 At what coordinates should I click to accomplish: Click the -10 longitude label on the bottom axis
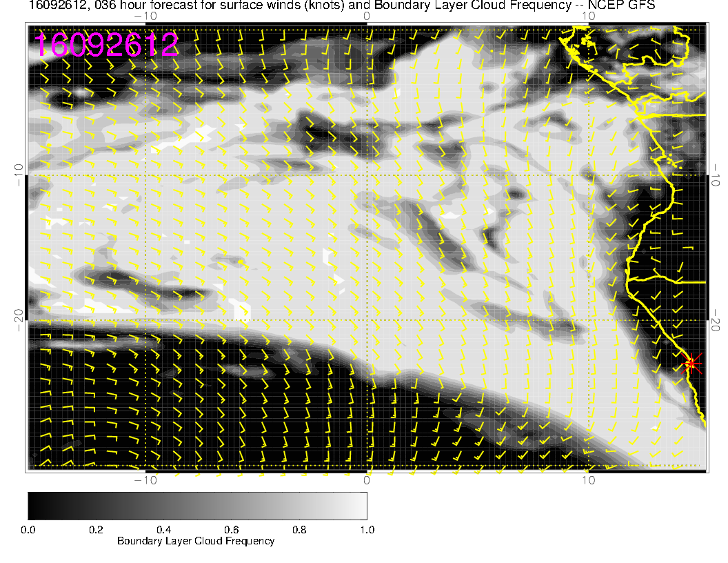click(x=144, y=480)
